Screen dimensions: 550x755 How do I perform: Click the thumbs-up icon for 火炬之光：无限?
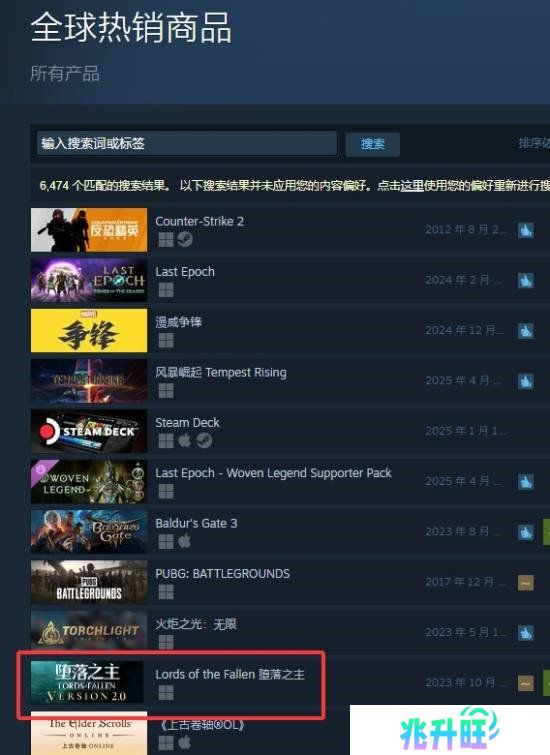pyautogui.click(x=525, y=633)
